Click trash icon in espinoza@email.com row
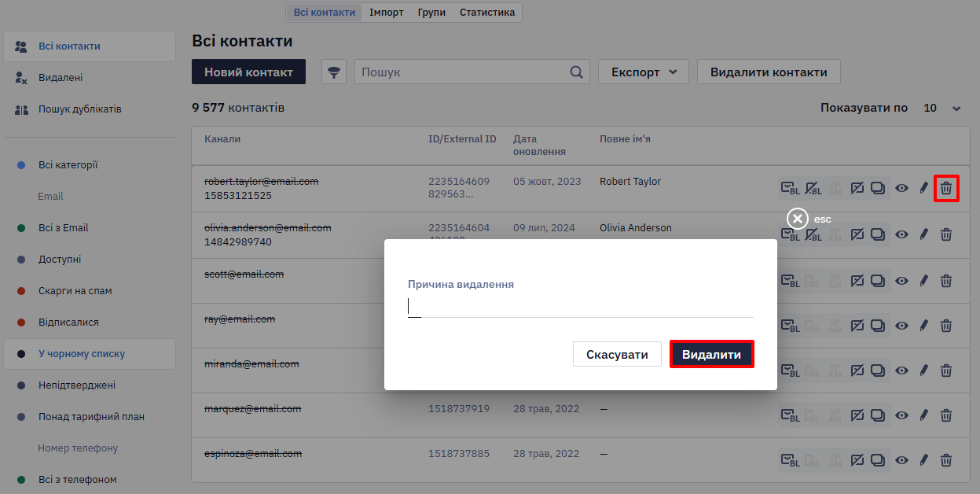This screenshot has width=980, height=494. [x=946, y=459]
